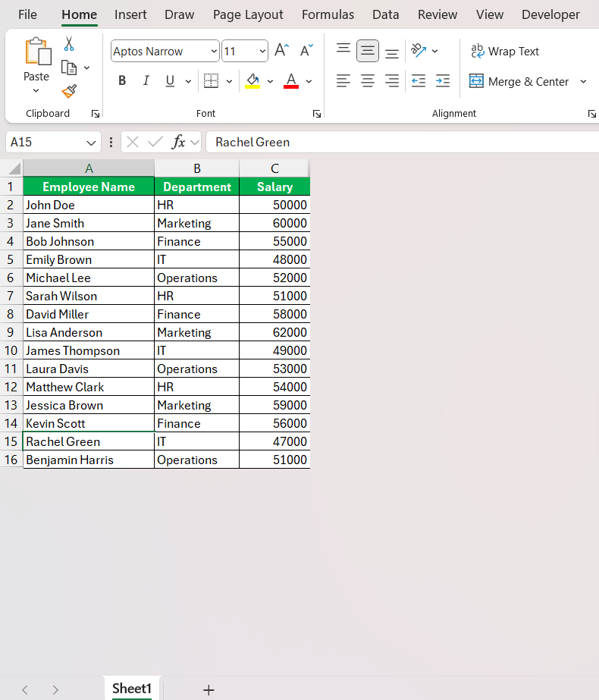Click the Merge & Center button
The width and height of the screenshot is (599, 700).
[x=519, y=81]
